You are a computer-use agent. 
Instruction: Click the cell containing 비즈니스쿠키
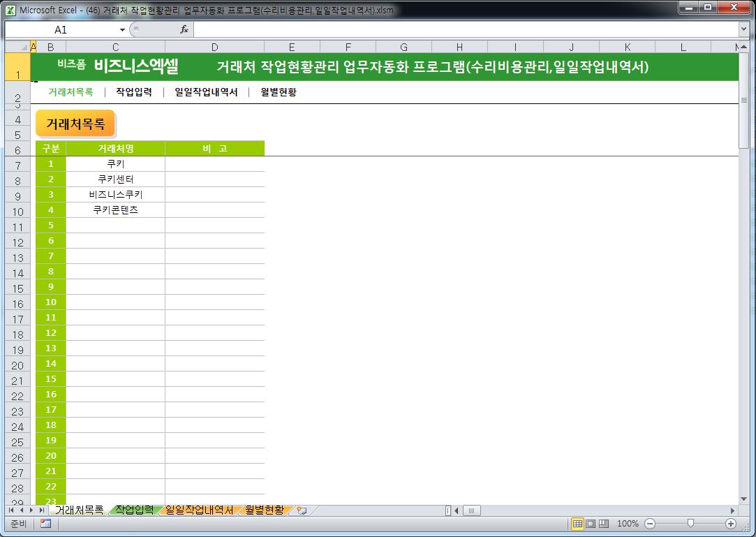click(x=115, y=194)
